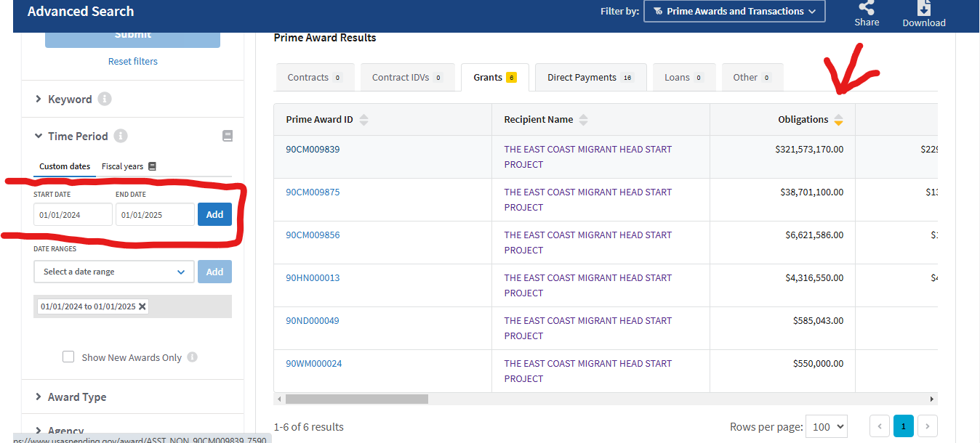Open award 90CM009875
This screenshot has width=980, height=443.
(x=313, y=192)
